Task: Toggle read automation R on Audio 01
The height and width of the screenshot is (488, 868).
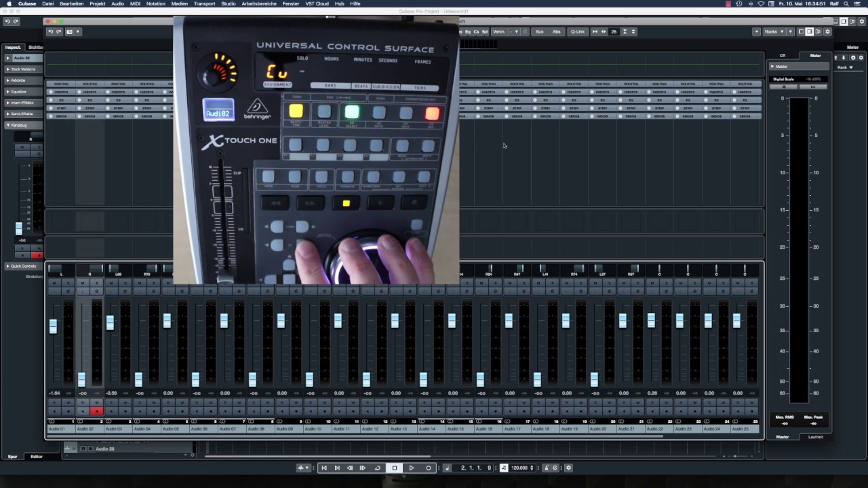Action: pos(54,403)
